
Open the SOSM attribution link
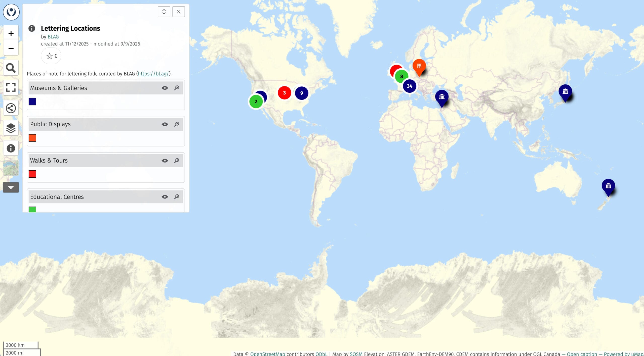[x=356, y=353]
